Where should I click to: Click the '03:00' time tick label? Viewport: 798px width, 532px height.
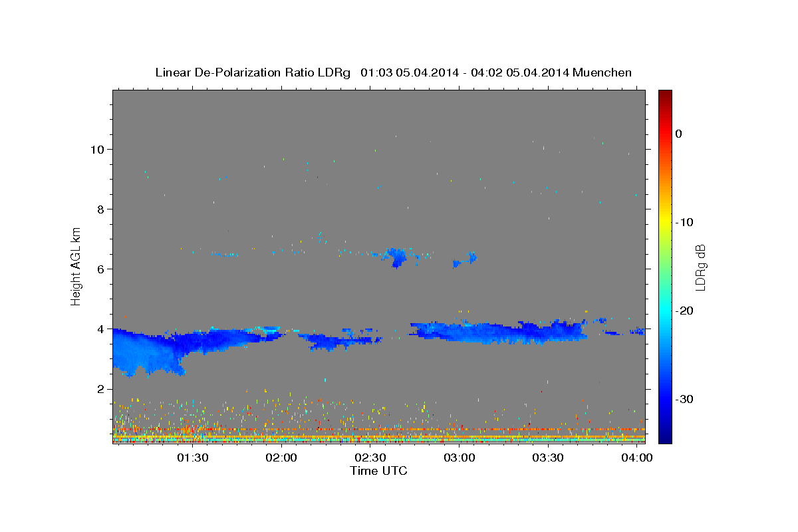coord(460,458)
